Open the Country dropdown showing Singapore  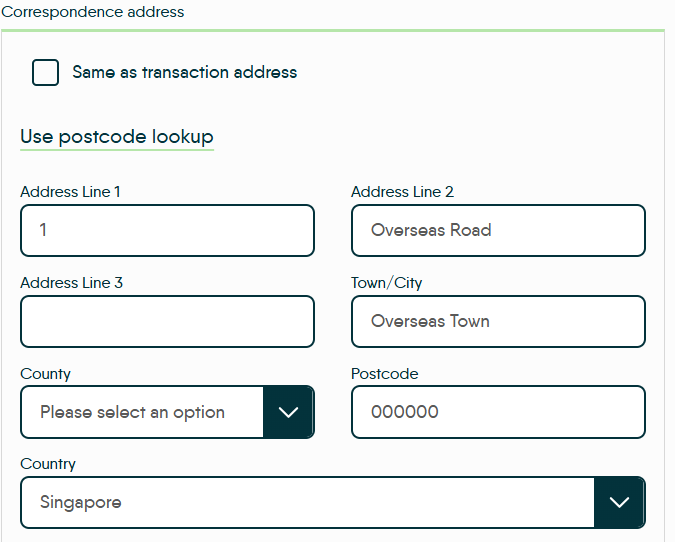(x=306, y=502)
